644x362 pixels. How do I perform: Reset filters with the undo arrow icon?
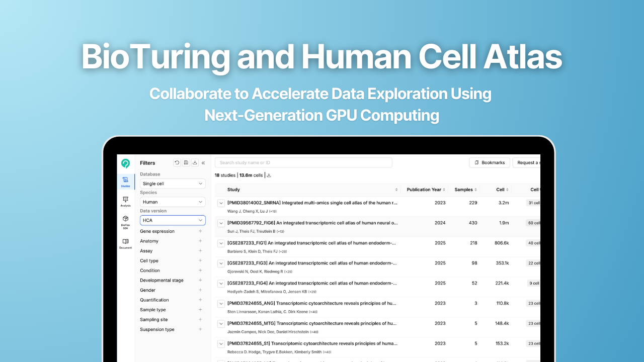pyautogui.click(x=177, y=163)
